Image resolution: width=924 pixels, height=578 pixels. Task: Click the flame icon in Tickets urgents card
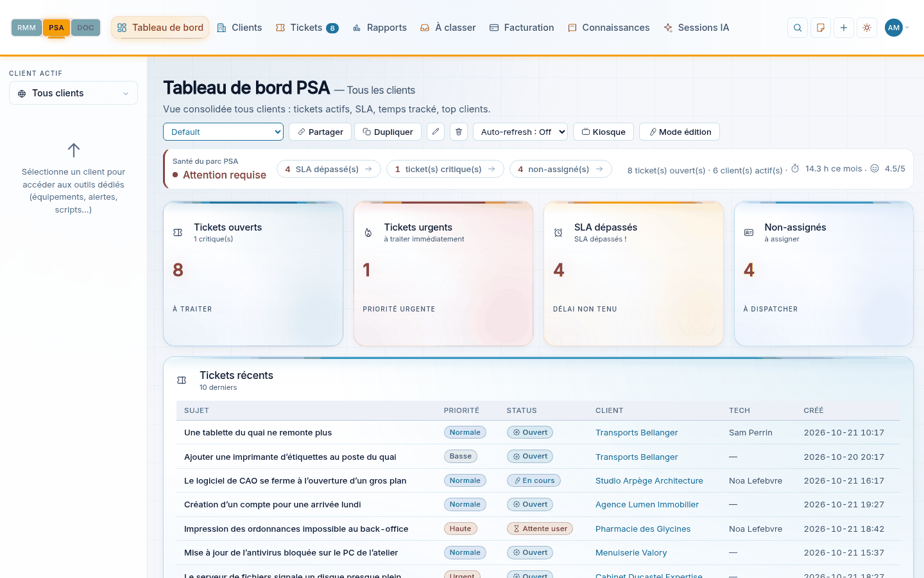click(368, 232)
